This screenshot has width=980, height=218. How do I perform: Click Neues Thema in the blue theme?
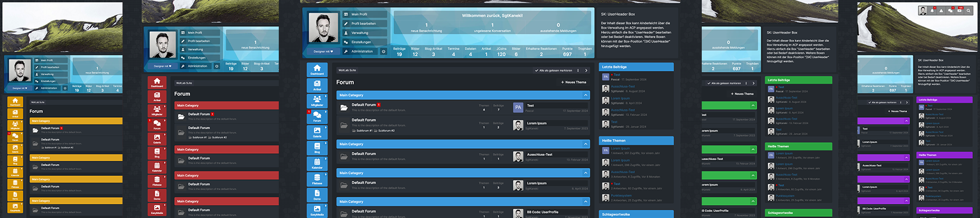[574, 82]
